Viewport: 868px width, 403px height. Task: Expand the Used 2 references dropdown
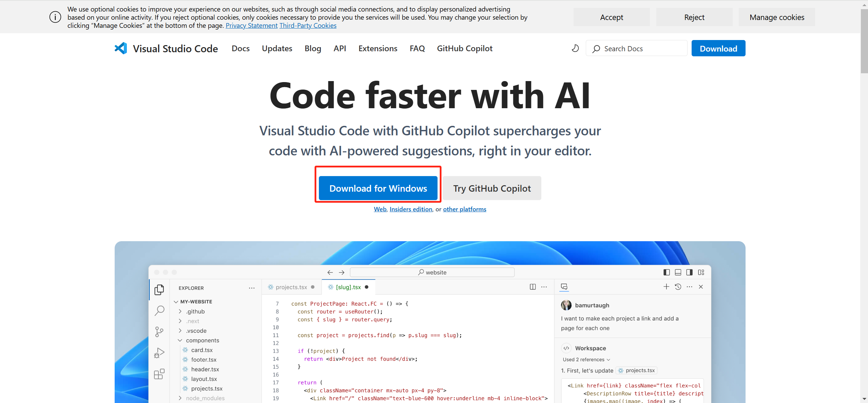[586, 360]
